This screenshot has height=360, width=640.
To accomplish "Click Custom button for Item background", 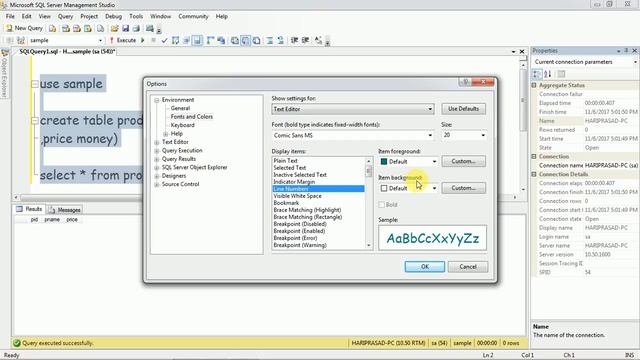I will [463, 188].
